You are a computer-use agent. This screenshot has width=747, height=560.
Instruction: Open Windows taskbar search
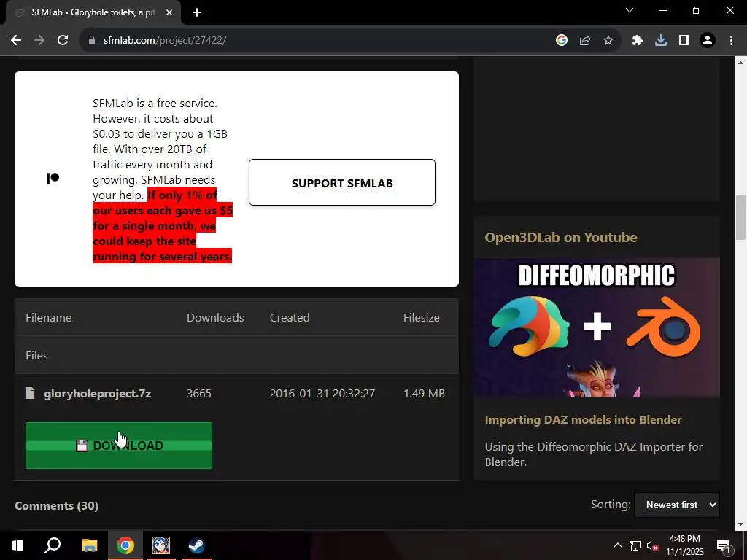(53, 545)
